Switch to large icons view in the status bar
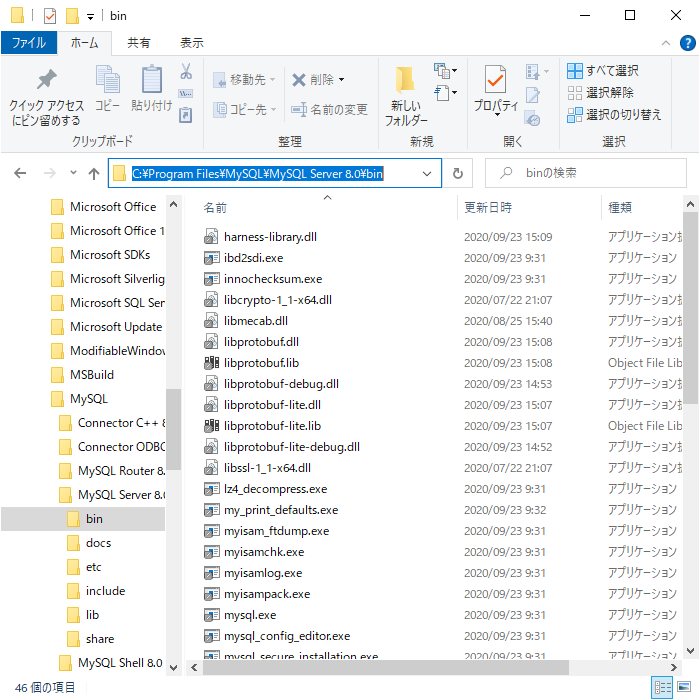The width and height of the screenshot is (700, 700). tap(686, 687)
